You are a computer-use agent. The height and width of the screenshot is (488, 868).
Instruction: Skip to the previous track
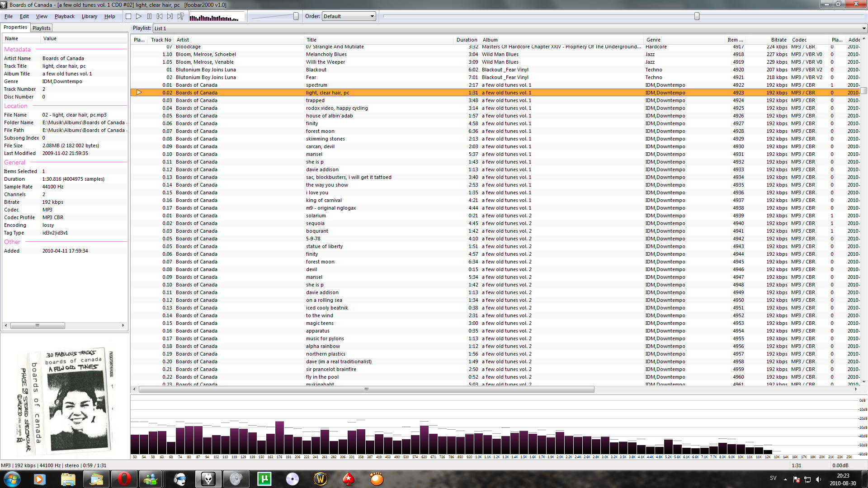[160, 16]
